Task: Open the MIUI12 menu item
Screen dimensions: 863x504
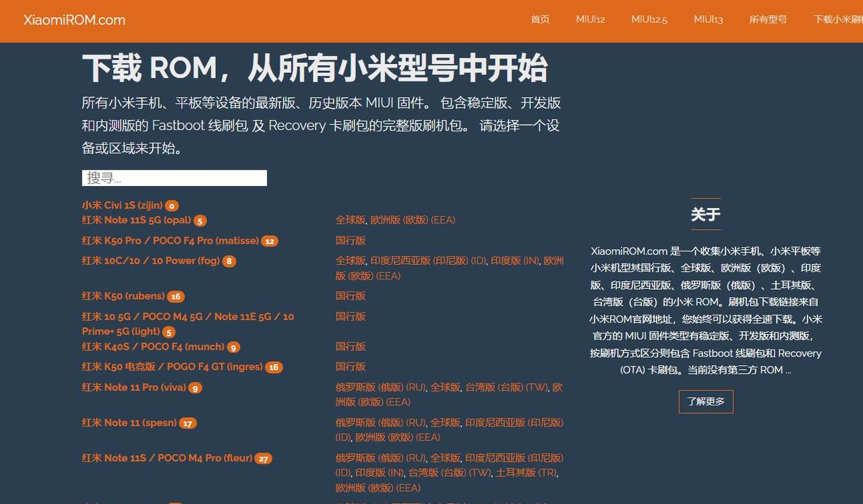Action: pyautogui.click(x=591, y=20)
